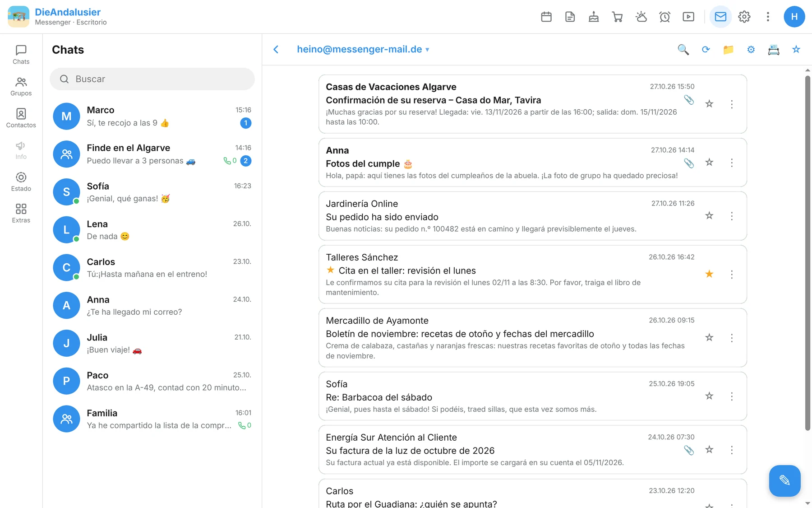
Task: Star the Re: Barbacoa del sábado email
Action: (709, 396)
